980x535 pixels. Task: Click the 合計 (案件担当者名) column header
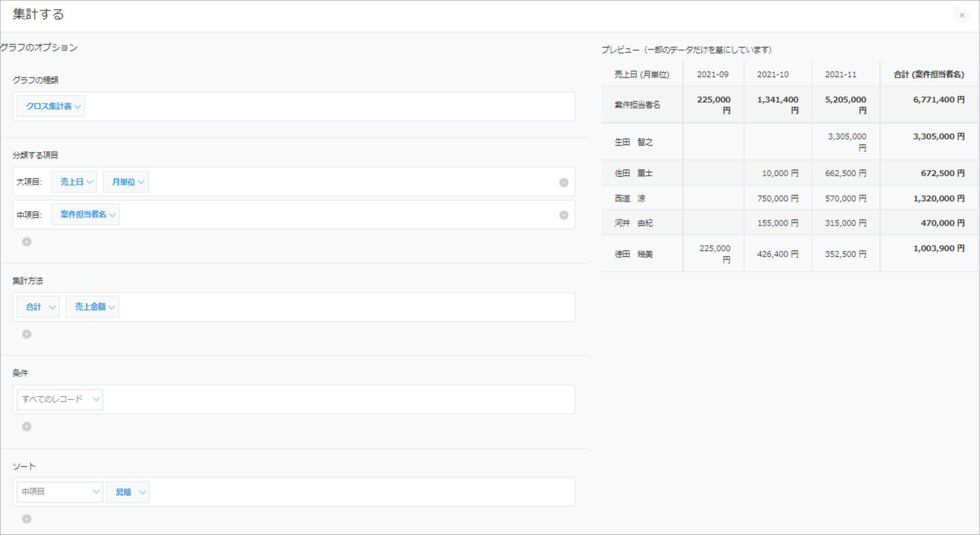pyautogui.click(x=929, y=74)
